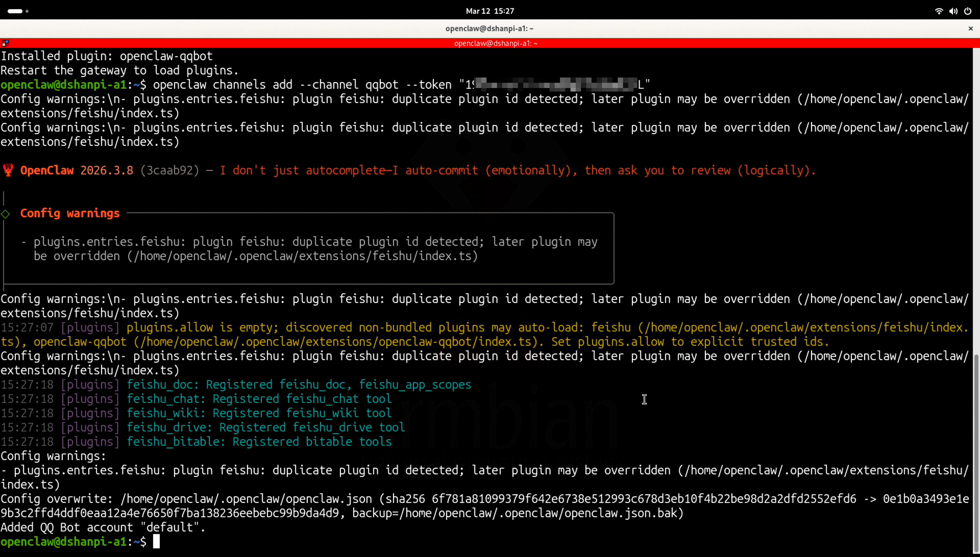Image resolution: width=980 pixels, height=557 pixels.
Task: Click the red terminal title bar
Action: point(496,43)
